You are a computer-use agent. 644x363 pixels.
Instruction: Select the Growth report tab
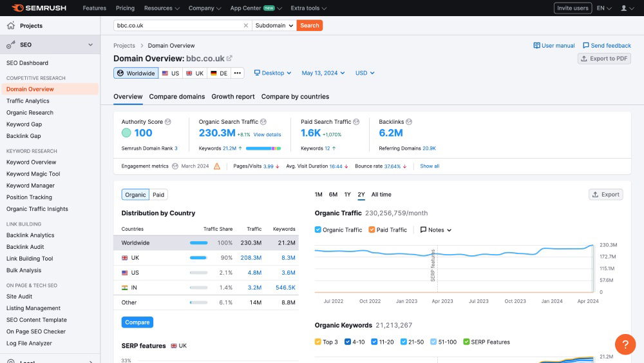[x=233, y=97]
